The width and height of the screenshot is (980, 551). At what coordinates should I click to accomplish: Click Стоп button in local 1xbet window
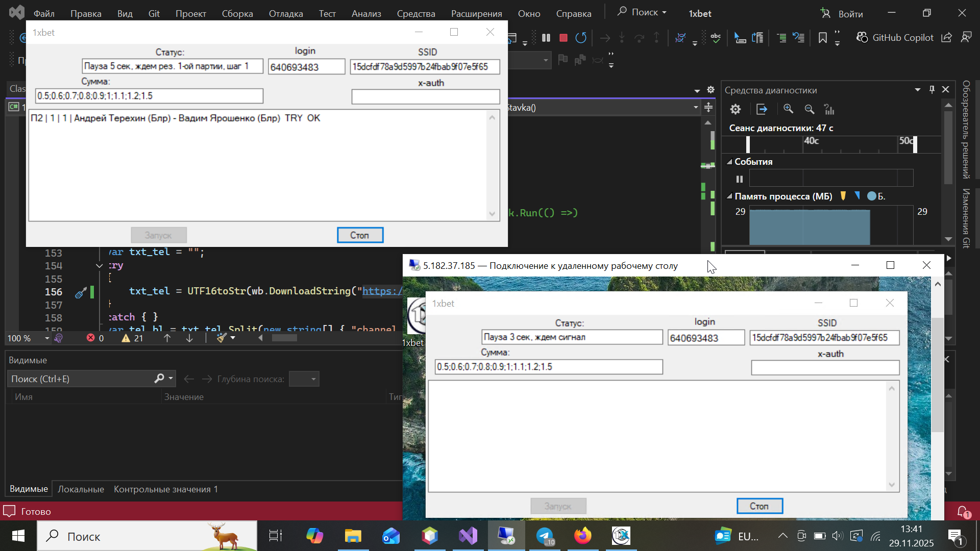[x=359, y=235]
